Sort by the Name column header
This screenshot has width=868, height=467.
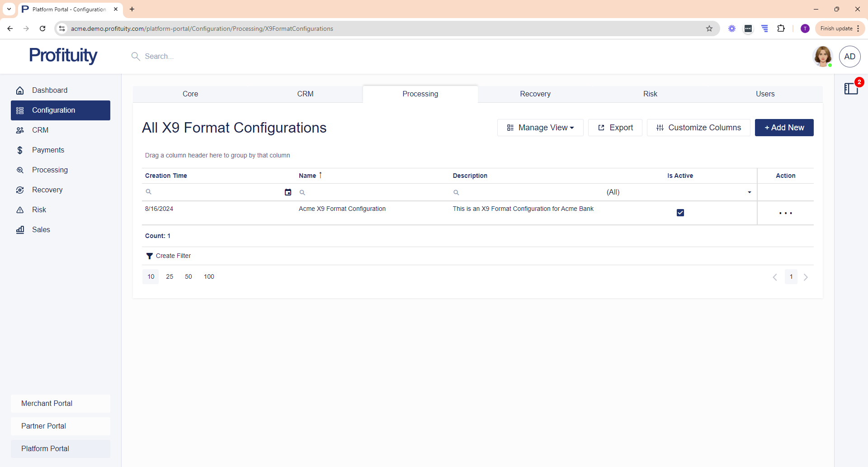pyautogui.click(x=307, y=176)
